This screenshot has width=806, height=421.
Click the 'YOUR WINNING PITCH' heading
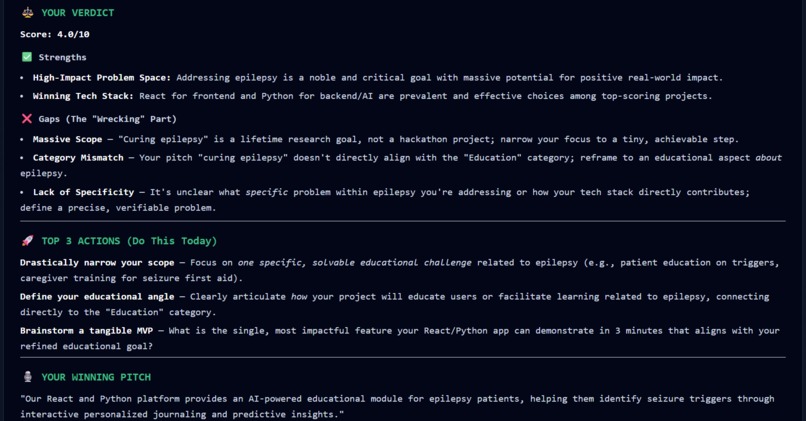pyautogui.click(x=96, y=377)
